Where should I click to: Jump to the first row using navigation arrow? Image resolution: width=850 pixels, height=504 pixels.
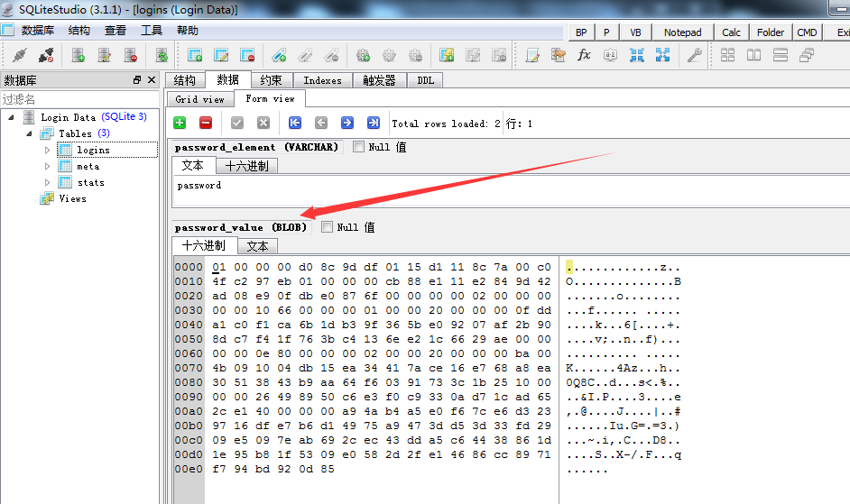294,124
